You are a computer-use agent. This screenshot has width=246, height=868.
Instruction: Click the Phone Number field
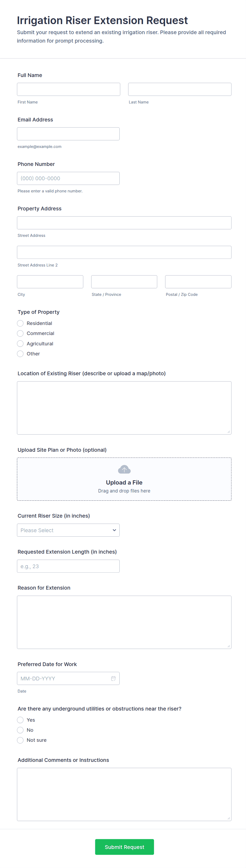pyautogui.click(x=68, y=178)
